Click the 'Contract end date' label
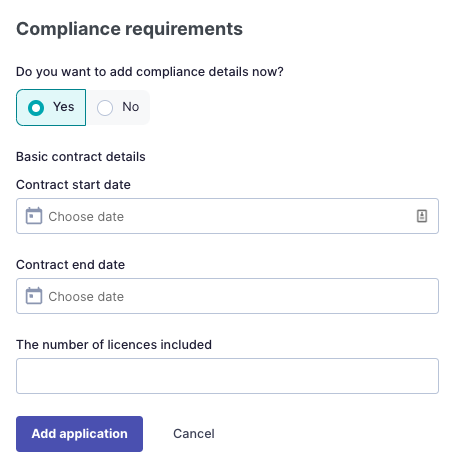452x463 pixels. [71, 265]
